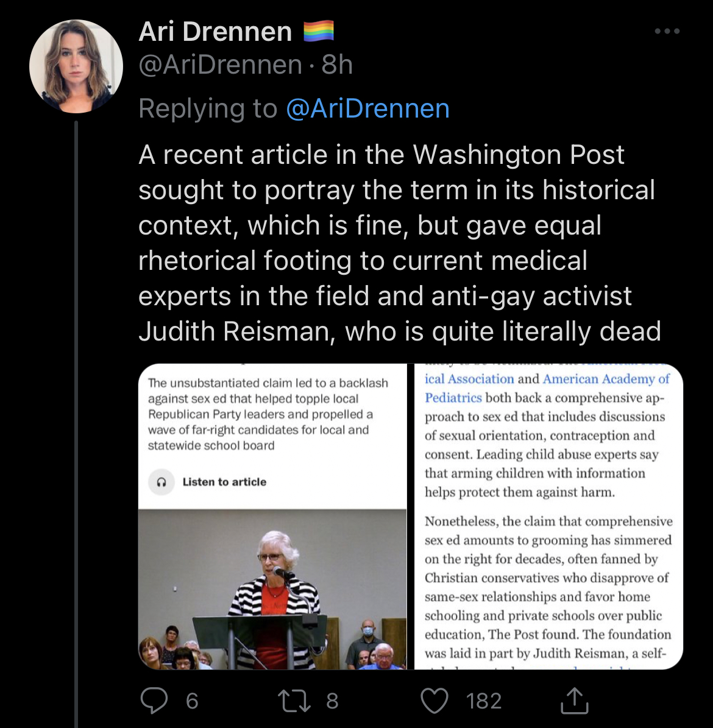Click the tweet body text to open the thread

coord(400,243)
